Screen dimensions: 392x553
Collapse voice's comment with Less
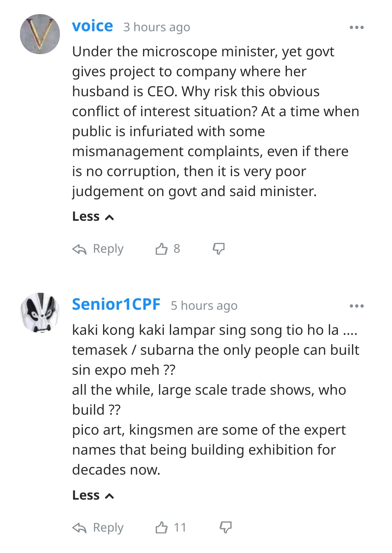[x=93, y=216]
